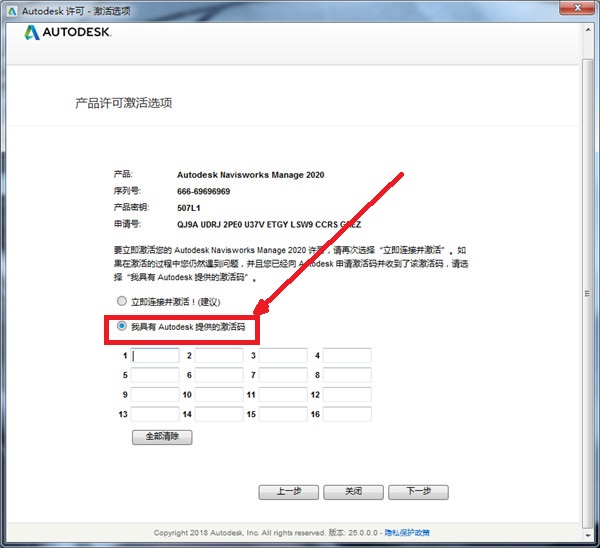
Task: Click activation code field 15
Action: (283, 414)
